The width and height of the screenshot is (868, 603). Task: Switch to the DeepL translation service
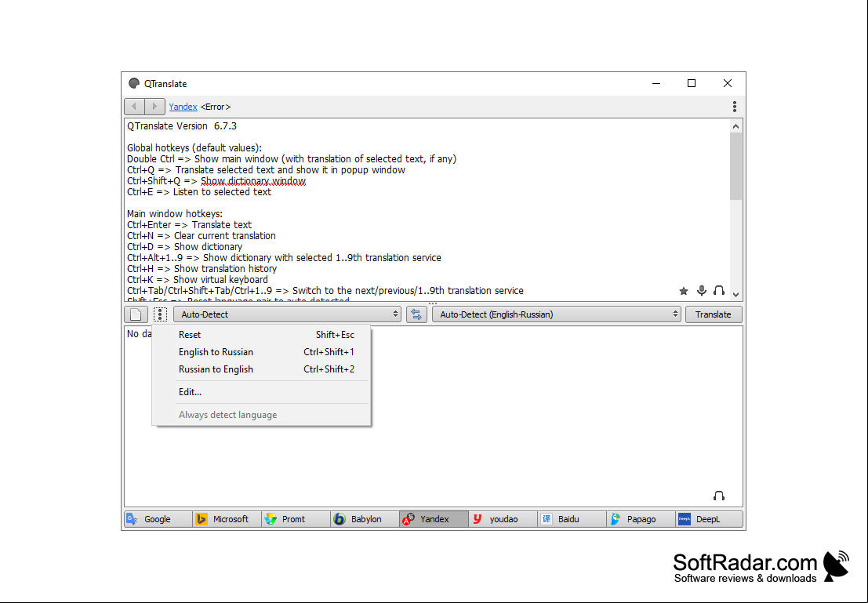[709, 519]
